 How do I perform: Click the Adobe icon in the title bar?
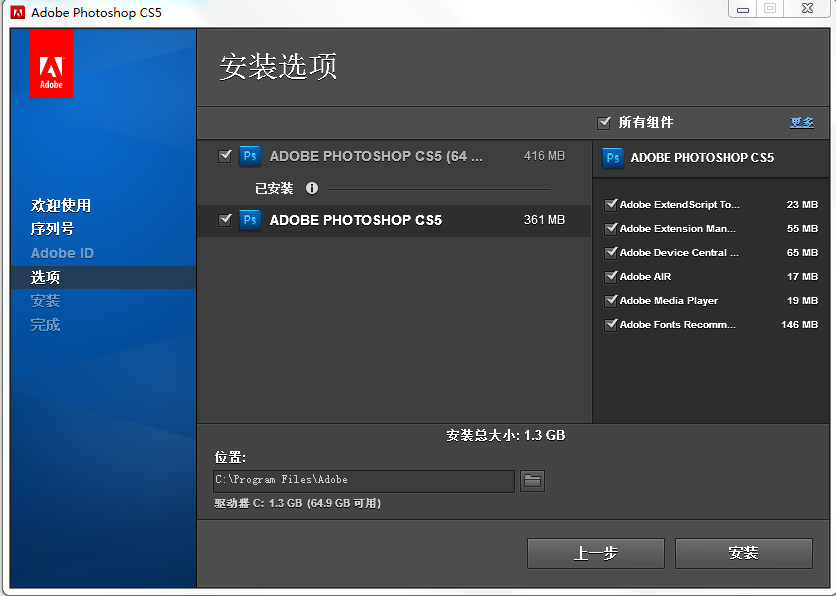pyautogui.click(x=18, y=12)
